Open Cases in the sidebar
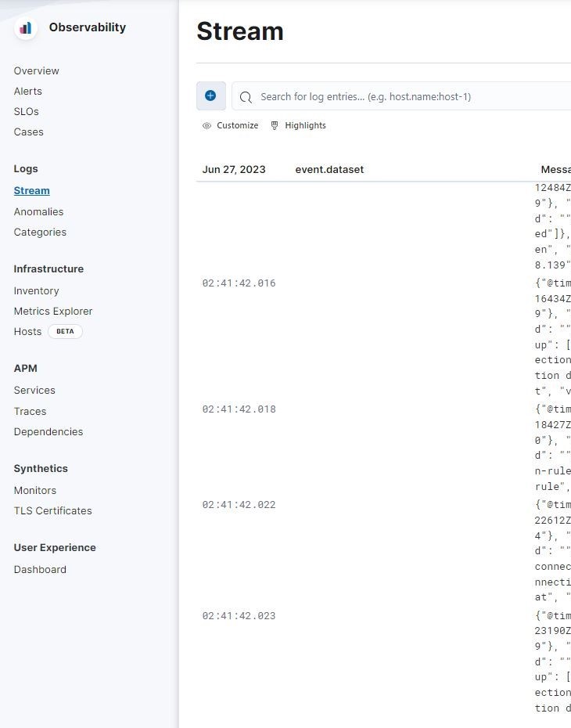This screenshot has width=571, height=728. coord(28,132)
